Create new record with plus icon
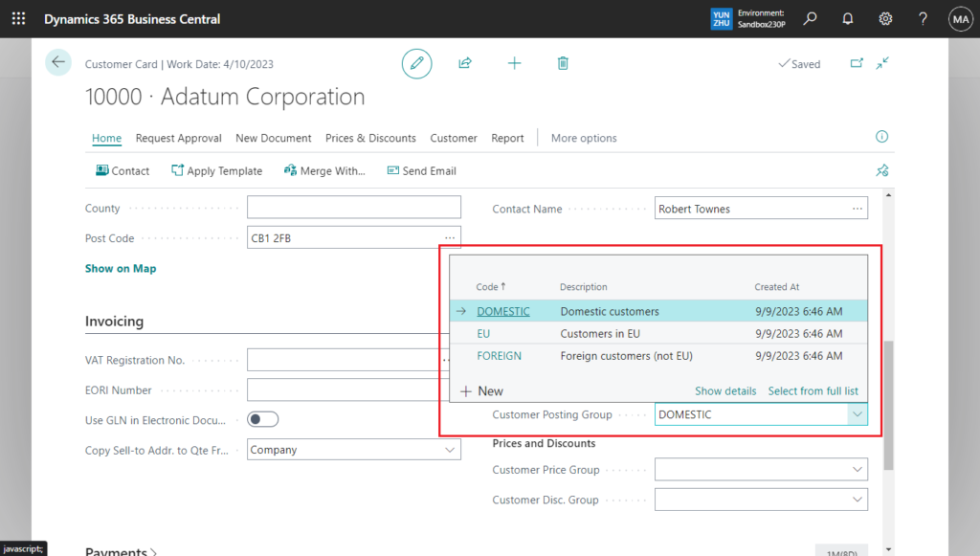The height and width of the screenshot is (556, 980). (514, 63)
